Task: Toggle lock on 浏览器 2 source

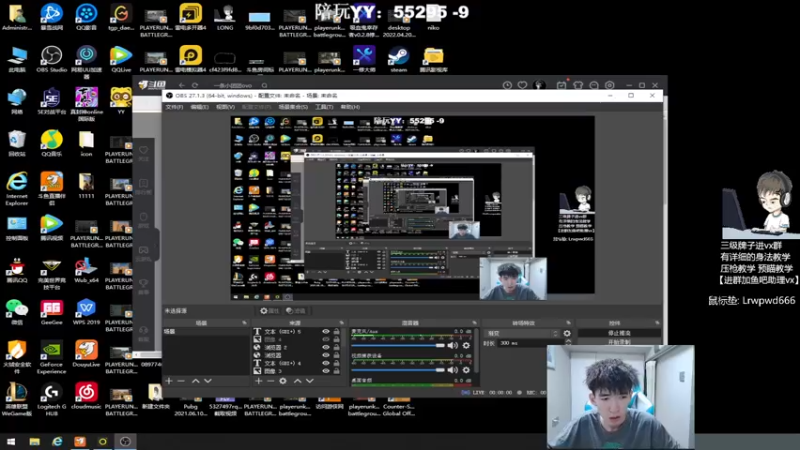Action: [336, 347]
